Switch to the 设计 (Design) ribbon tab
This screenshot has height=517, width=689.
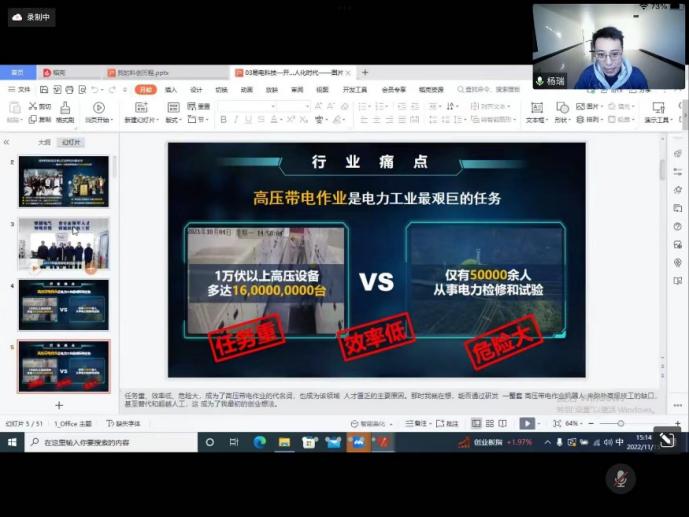point(196,90)
